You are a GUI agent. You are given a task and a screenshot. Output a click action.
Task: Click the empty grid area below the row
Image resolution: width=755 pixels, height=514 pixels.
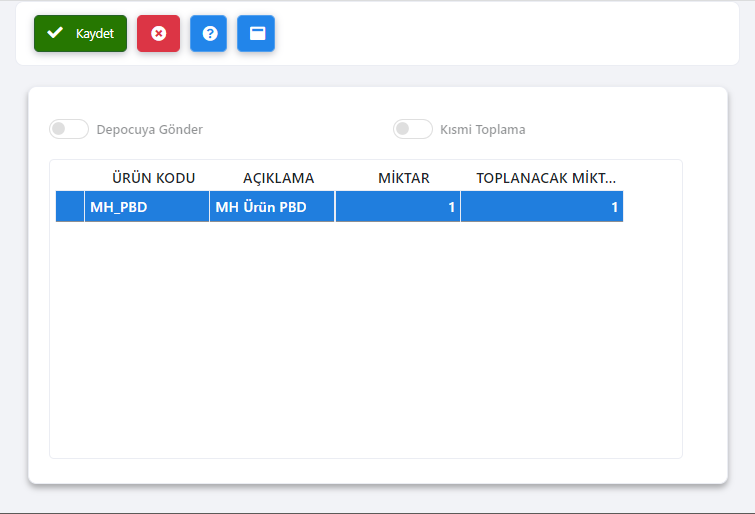pyautogui.click(x=365, y=340)
